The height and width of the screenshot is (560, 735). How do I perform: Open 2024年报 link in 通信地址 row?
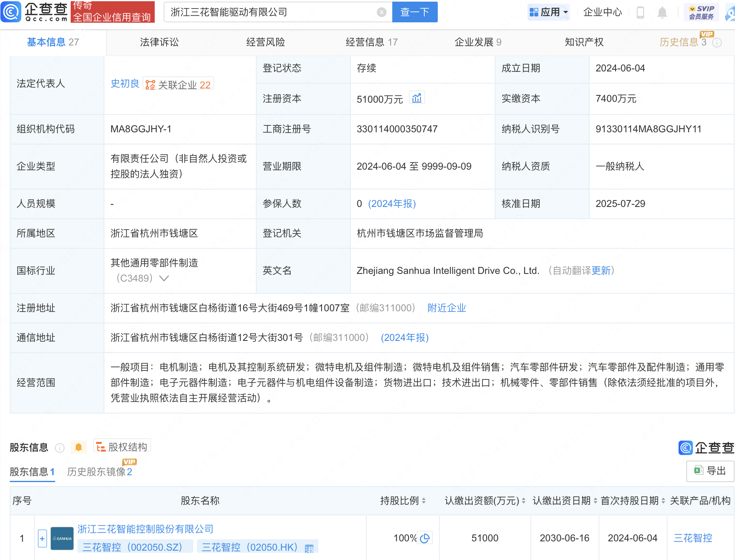(x=405, y=338)
